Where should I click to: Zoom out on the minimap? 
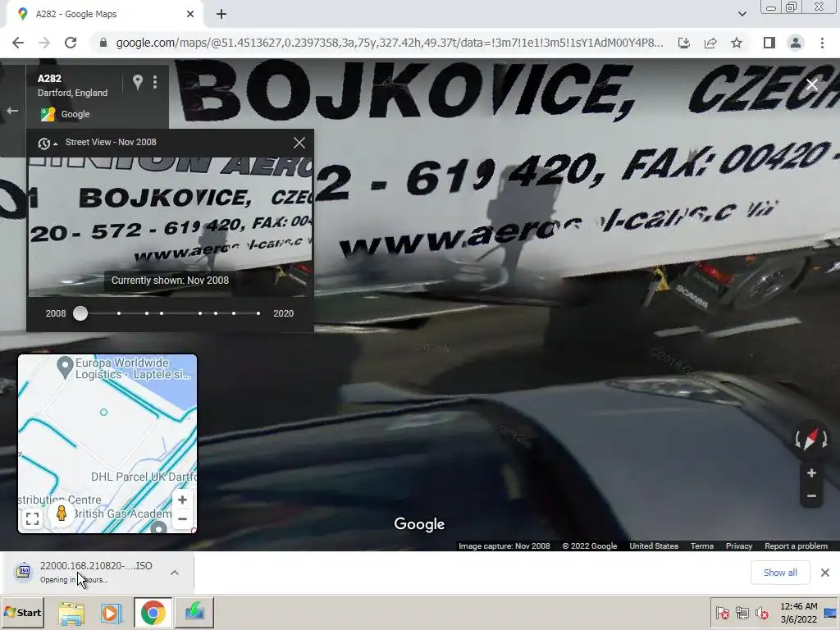click(182, 519)
